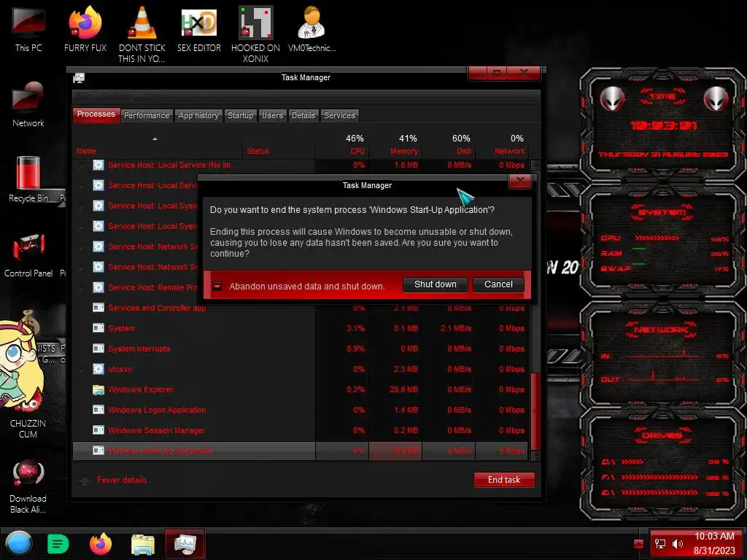Open the Services tab

[339, 115]
